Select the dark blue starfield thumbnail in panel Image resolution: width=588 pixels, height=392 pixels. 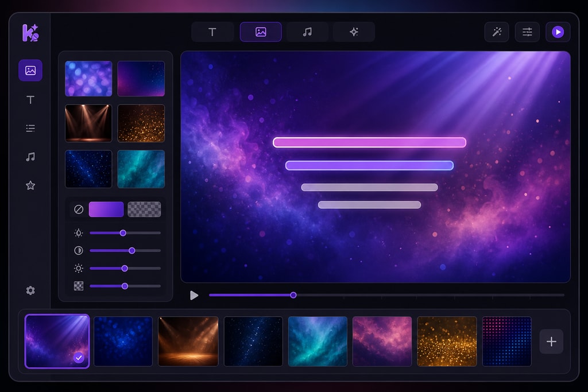88,169
